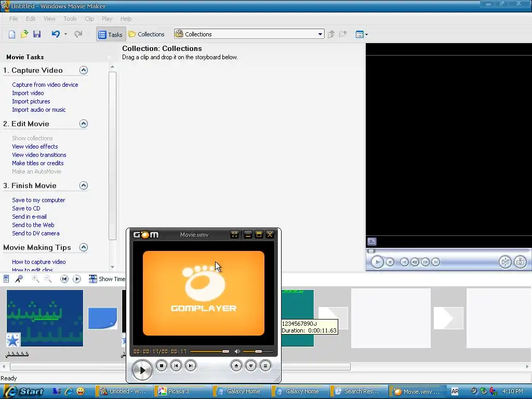Collapse the Finish Movie section

click(x=84, y=185)
